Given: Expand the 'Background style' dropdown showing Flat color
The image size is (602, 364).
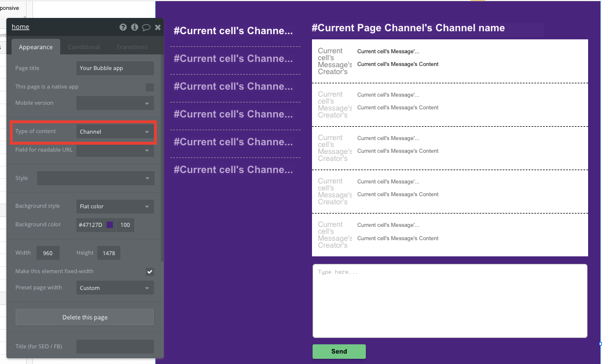Looking at the screenshot, I should 115,206.
